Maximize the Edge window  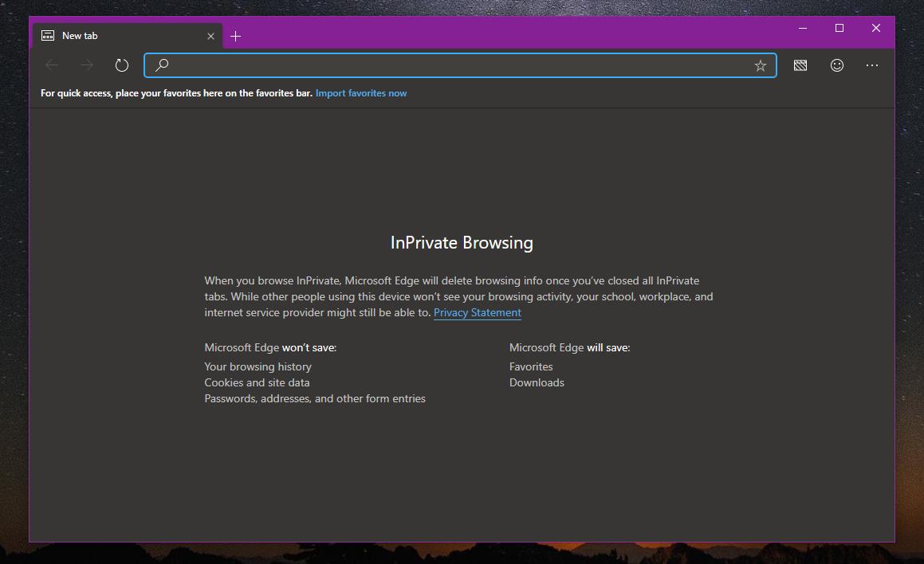click(839, 28)
